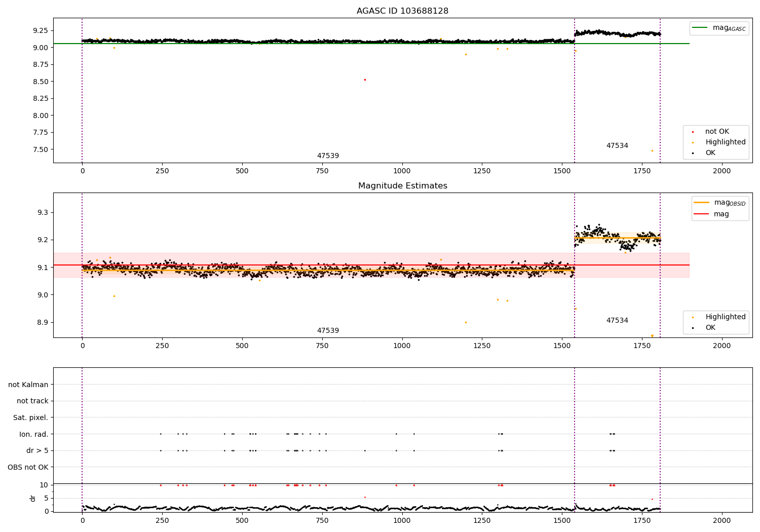Select the OBS not OK row label
Viewport: 760px width, 532px height.
28,467
